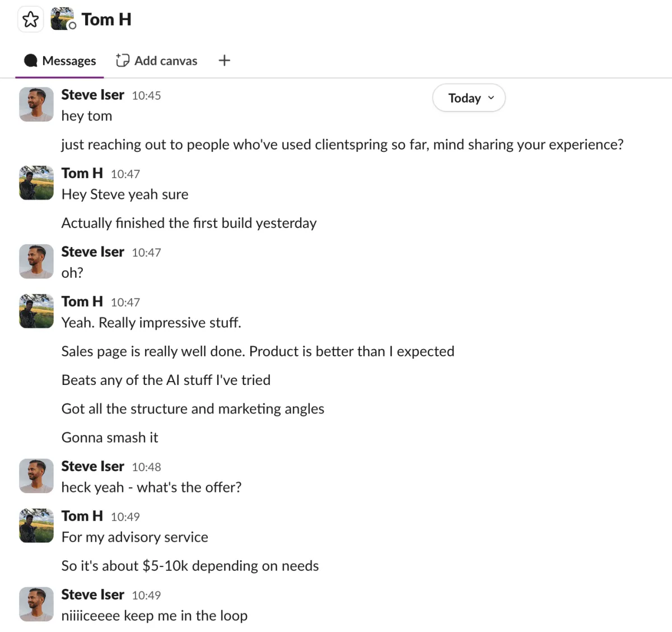672x632 pixels.
Task: Click Steve Iser's avatar beside "niiiiceeee" message
Action: 36,604
